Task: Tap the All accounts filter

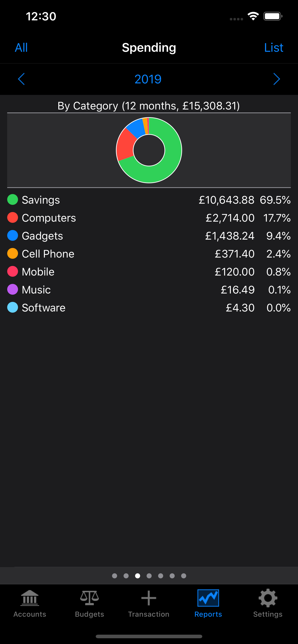Action: coord(21,47)
